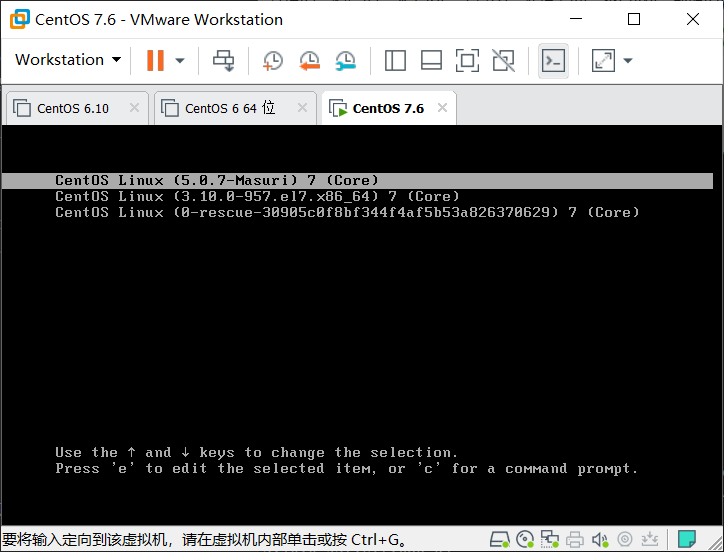Click the sound card status icon

point(600,539)
